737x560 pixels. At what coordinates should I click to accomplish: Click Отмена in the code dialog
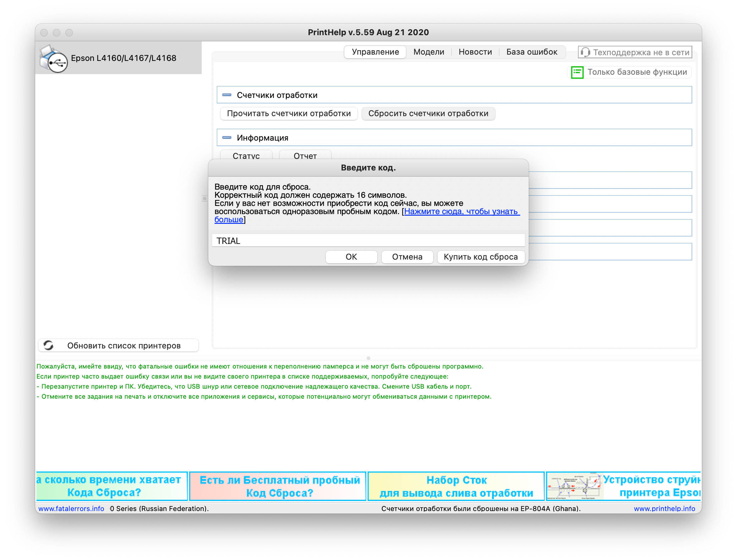tap(407, 257)
